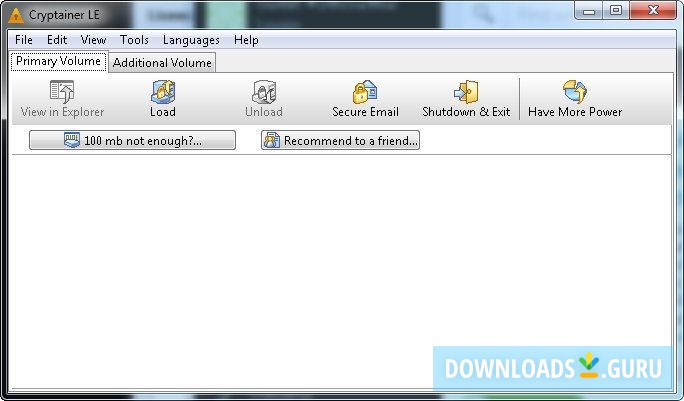The image size is (684, 401).
Task: Maximize the Cryptainer LE window
Action: [616, 10]
